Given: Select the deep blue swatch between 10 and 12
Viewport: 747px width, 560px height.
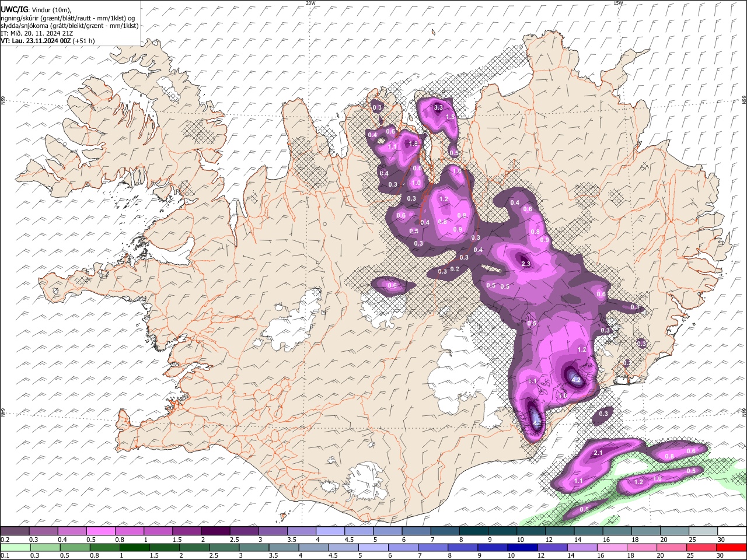Looking at the screenshot, I should (522, 547).
